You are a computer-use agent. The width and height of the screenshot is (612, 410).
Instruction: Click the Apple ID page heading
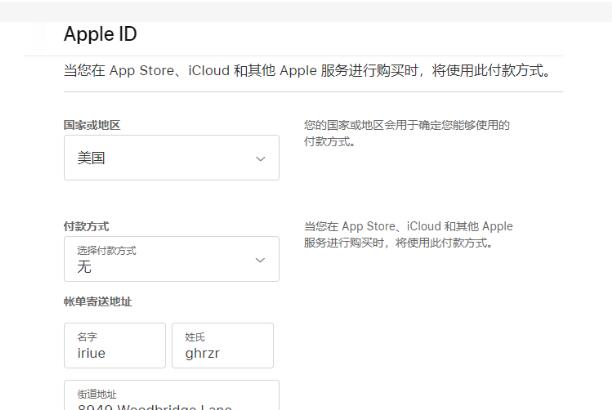pyautogui.click(x=100, y=34)
